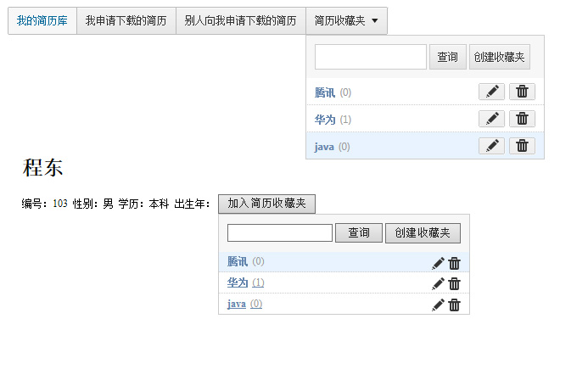
Task: Focus the search field in lower favorites panel
Action: pyautogui.click(x=280, y=233)
